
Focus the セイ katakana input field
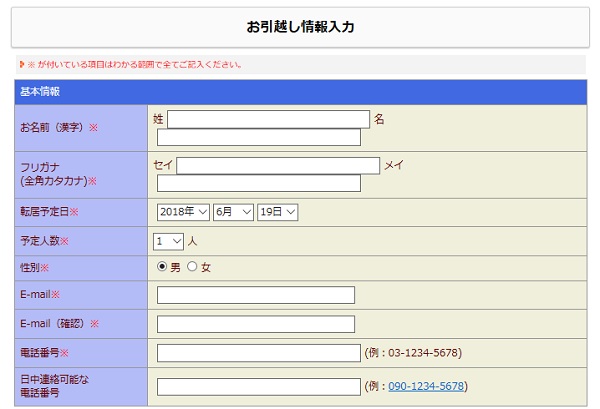pyautogui.click(x=278, y=165)
